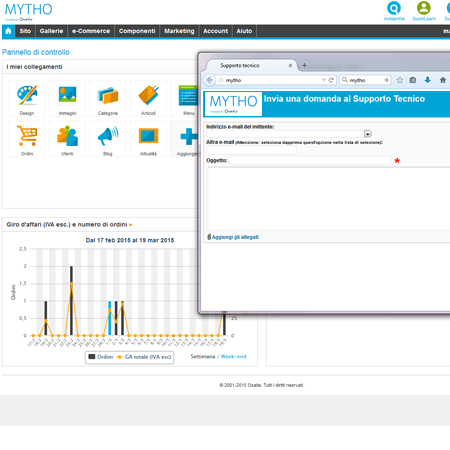Open the Gallerie menu
Viewport: 450px width, 450px height.
pos(51,31)
